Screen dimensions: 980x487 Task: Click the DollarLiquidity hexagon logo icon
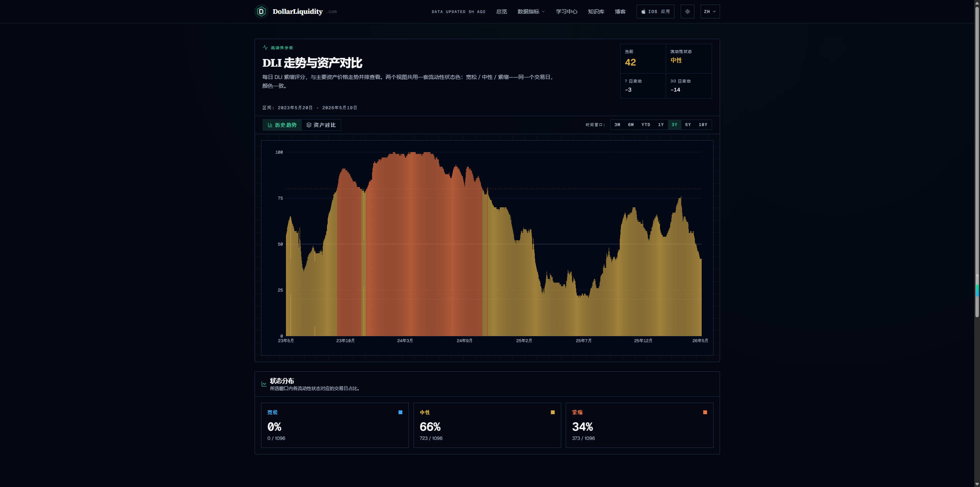click(261, 11)
